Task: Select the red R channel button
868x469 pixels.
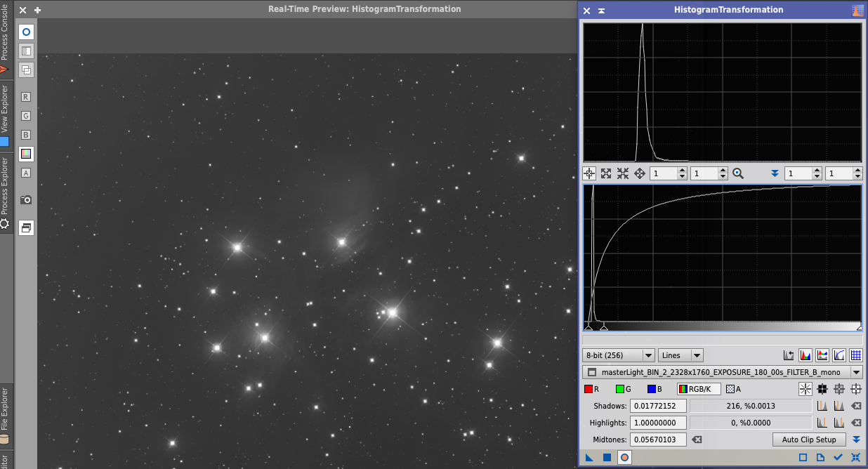Action: 592,389
